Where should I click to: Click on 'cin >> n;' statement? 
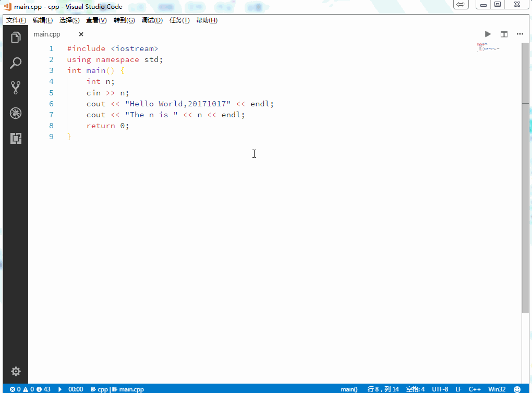tap(107, 93)
